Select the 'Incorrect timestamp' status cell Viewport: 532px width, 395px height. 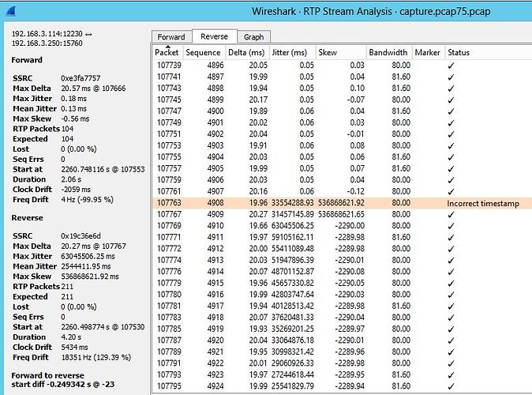pos(483,204)
